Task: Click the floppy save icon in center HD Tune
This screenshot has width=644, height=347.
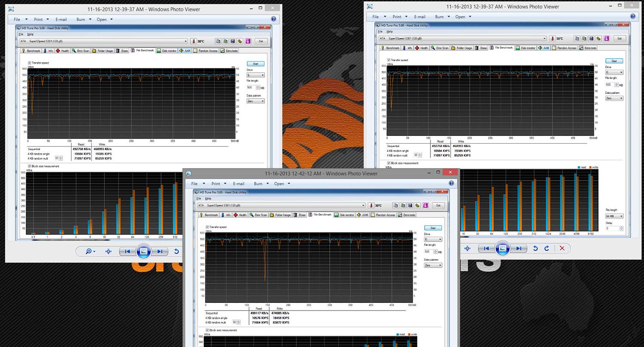Action: pyautogui.click(x=410, y=205)
